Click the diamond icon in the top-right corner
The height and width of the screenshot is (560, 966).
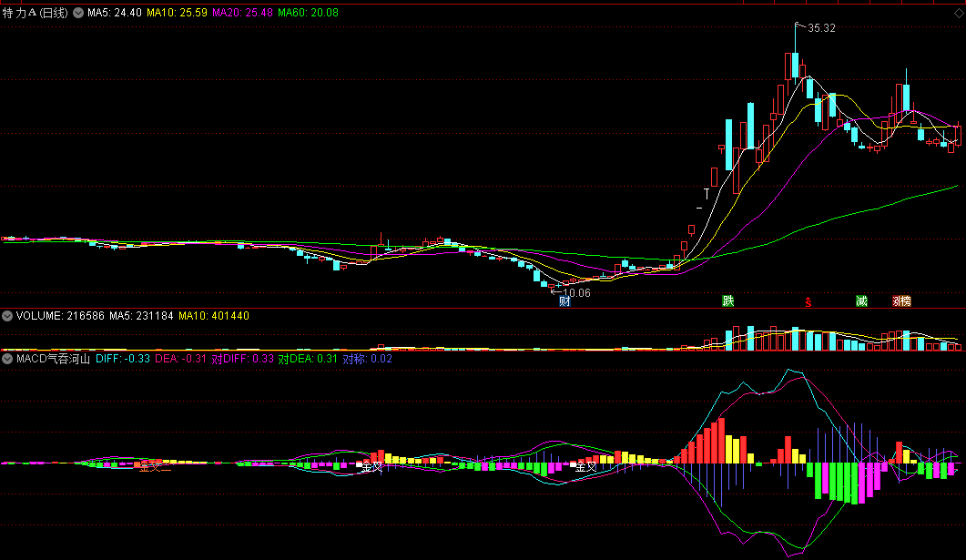959,13
